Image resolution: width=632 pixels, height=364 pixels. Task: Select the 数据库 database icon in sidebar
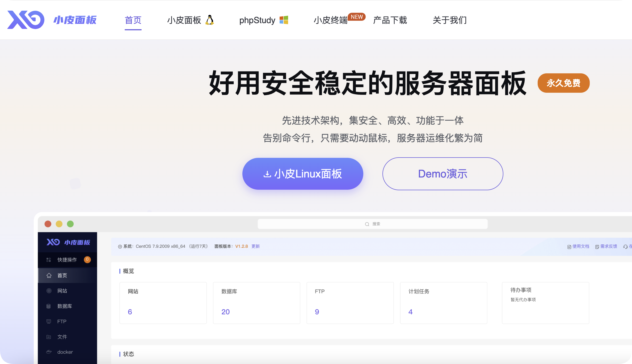49,306
